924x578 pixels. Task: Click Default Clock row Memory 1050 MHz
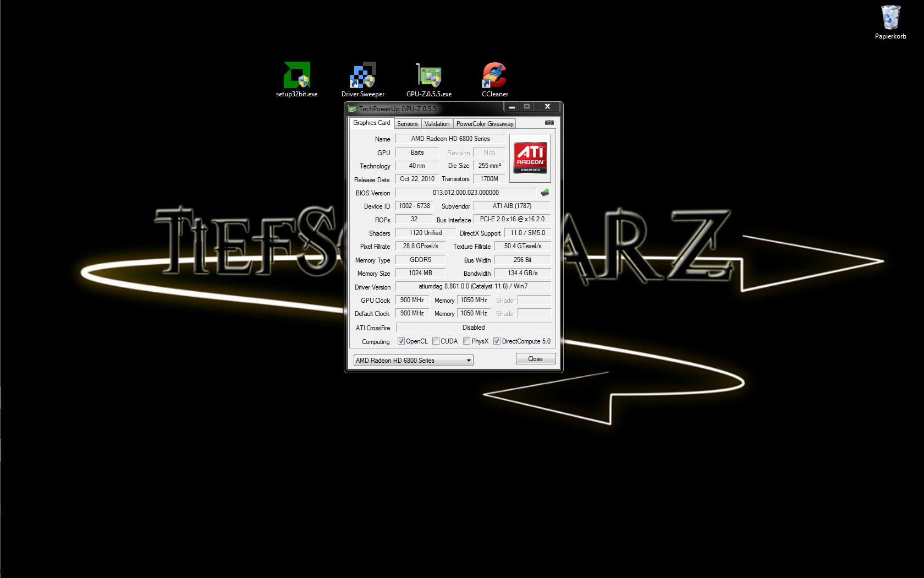[474, 313]
